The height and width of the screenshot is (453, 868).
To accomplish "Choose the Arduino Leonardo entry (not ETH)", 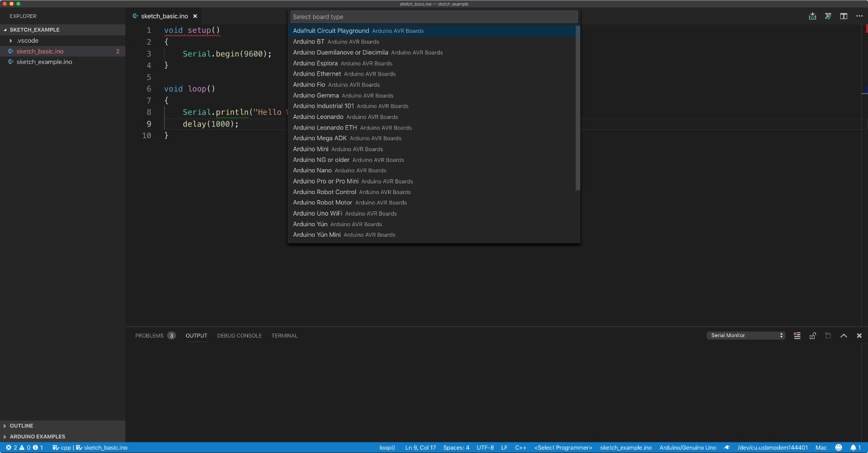I will pyautogui.click(x=432, y=117).
